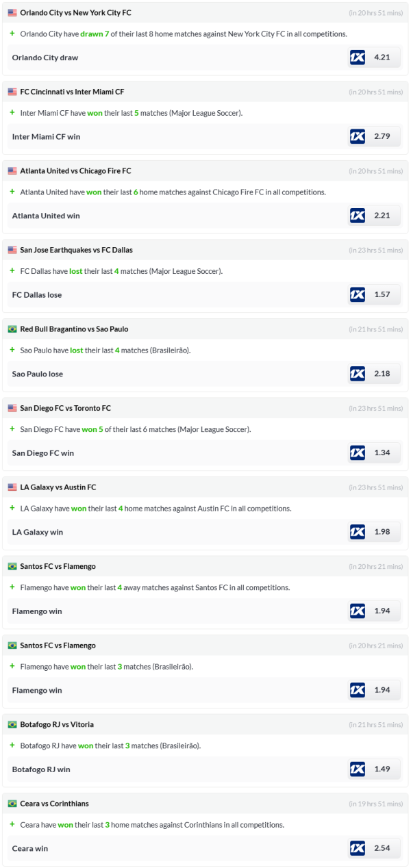Click the 1X icon beside Atlanta United win

pos(358,216)
